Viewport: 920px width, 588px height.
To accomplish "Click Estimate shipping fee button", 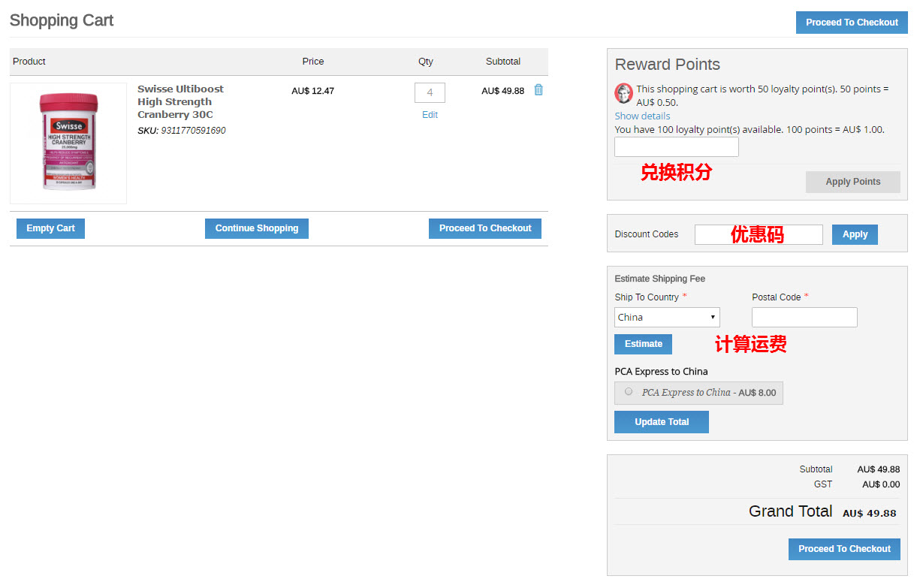I will click(x=644, y=344).
